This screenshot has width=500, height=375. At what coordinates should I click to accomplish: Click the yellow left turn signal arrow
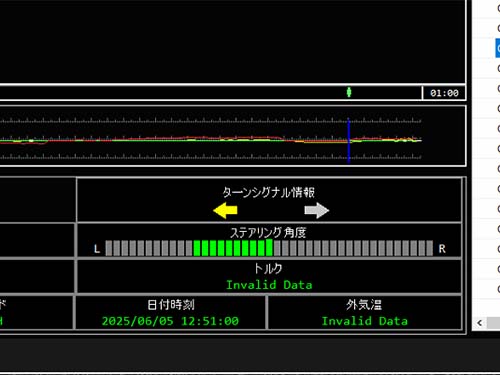[x=225, y=211]
